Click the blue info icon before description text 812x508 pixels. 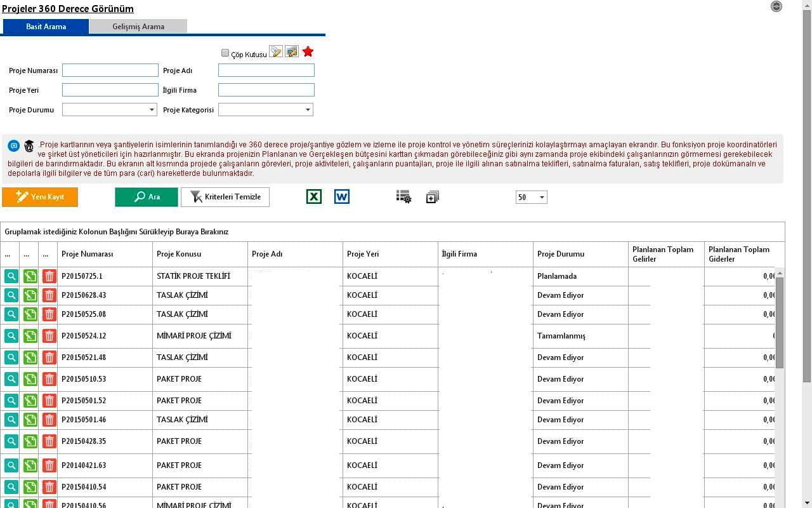point(13,146)
